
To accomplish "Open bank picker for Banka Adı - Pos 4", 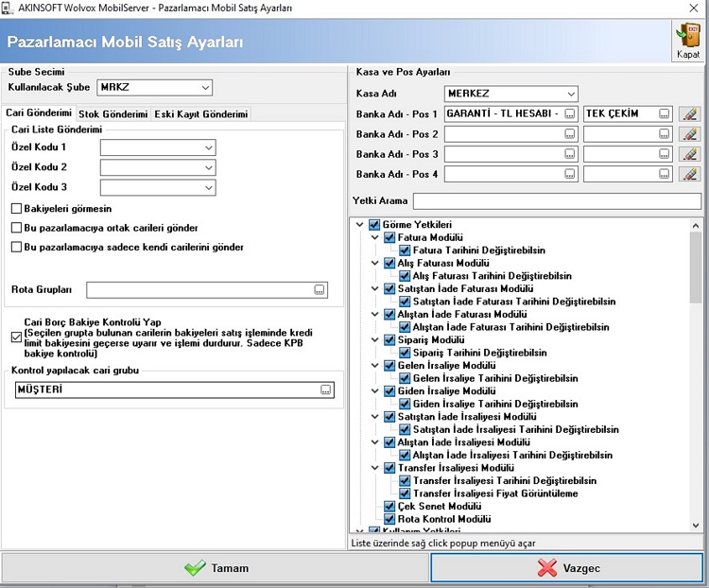I will (x=570, y=174).
